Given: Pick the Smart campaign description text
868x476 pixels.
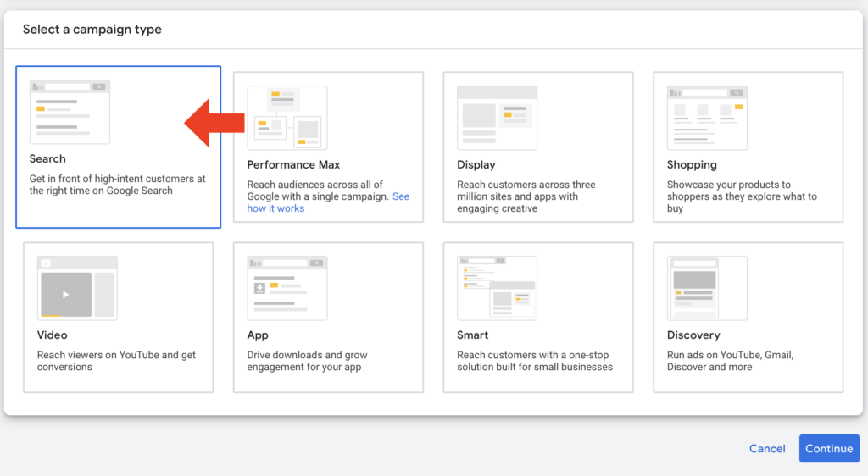Looking at the screenshot, I should [x=534, y=361].
